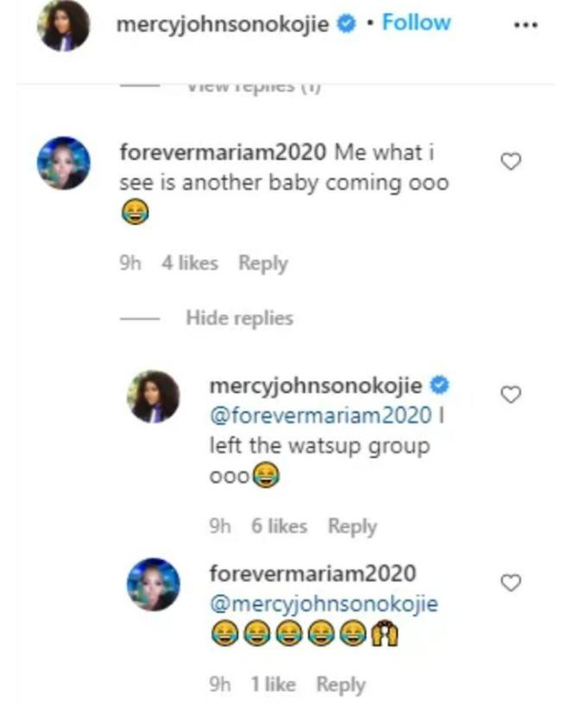The height and width of the screenshot is (728, 571).
Task: Reply to forevermariam2020's emoji comment
Action: click(x=340, y=685)
